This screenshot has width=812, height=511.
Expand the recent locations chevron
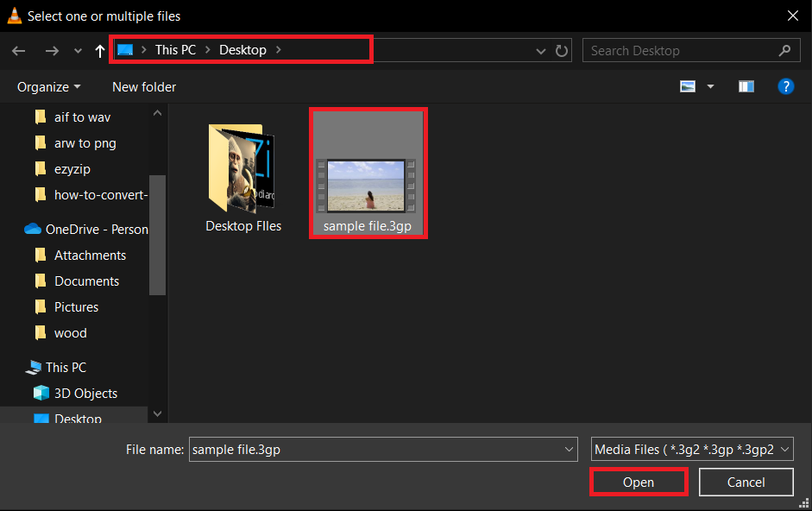[x=77, y=50]
